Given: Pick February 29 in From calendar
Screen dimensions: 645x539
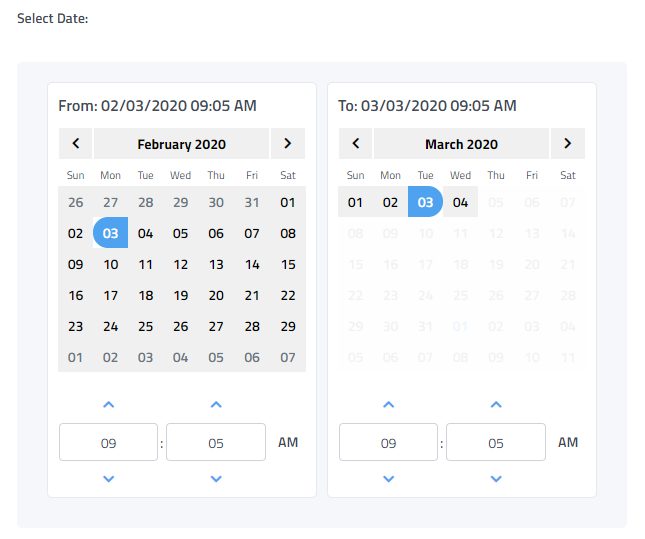Looking at the screenshot, I should (x=288, y=327).
